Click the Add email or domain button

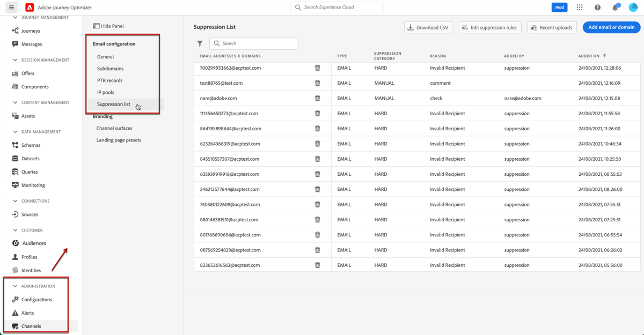point(611,27)
